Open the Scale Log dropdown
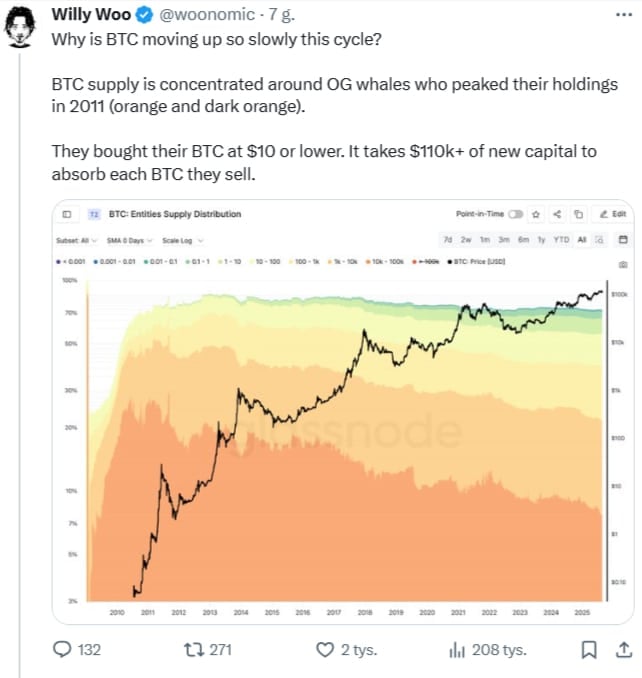 [x=183, y=240]
